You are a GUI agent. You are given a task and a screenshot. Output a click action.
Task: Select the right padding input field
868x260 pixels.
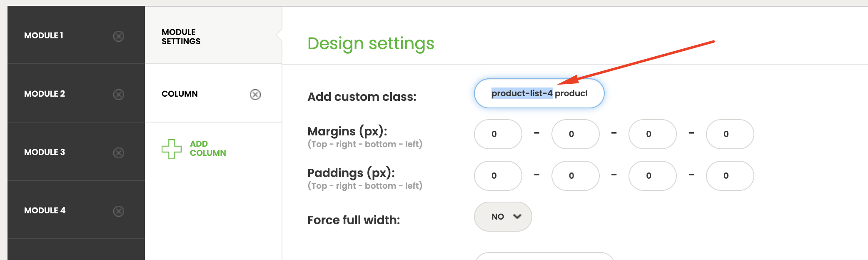(x=575, y=176)
